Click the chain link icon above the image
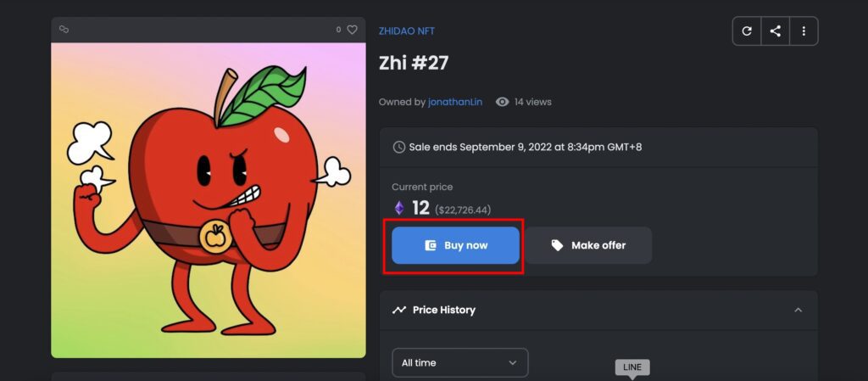This screenshot has width=868, height=381. (x=64, y=30)
